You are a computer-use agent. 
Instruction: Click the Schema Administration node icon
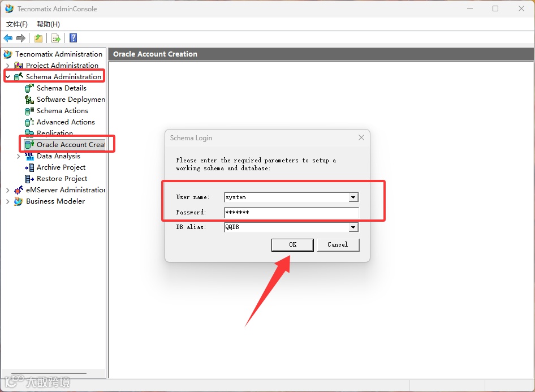(x=19, y=77)
